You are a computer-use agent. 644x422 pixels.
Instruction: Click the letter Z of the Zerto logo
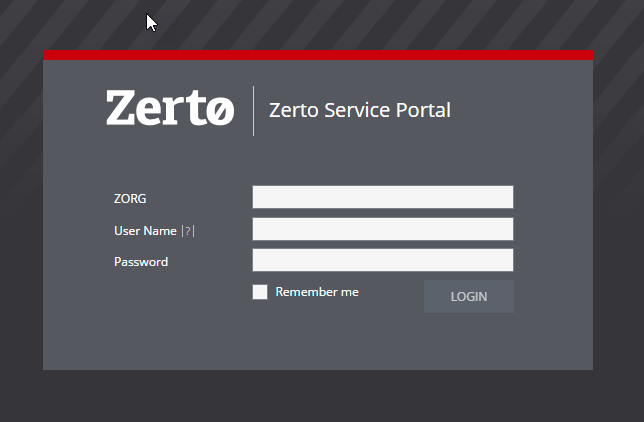(120, 108)
